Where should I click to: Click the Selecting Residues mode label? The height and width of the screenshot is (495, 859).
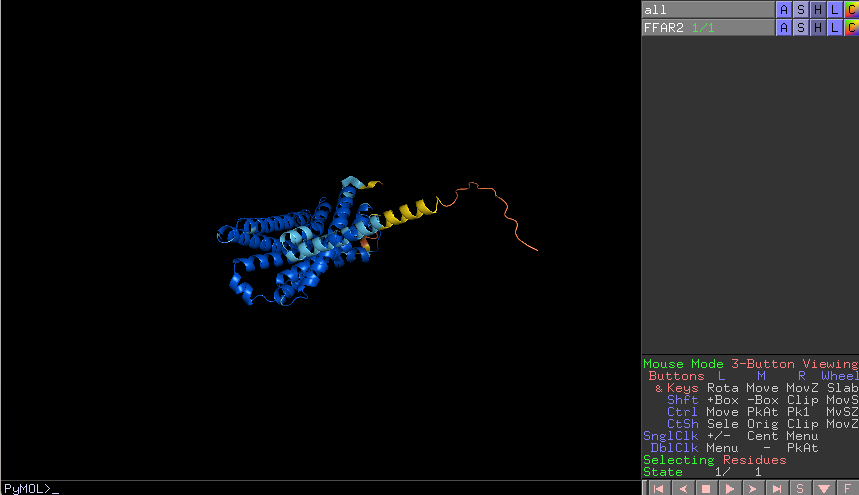click(708, 460)
